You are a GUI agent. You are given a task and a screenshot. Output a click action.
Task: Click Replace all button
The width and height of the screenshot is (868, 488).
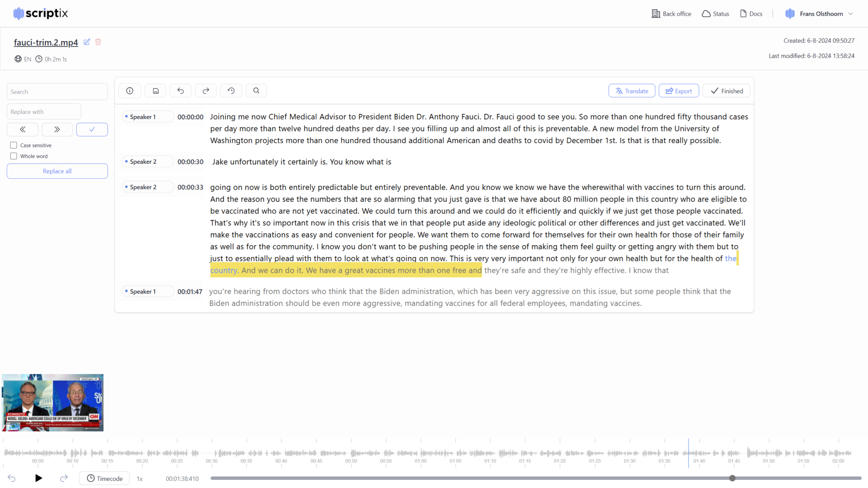pyautogui.click(x=57, y=171)
